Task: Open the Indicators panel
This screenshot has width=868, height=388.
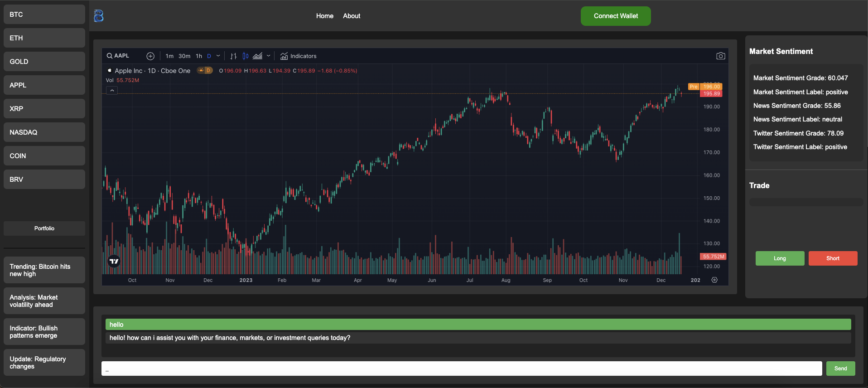Action: click(x=298, y=56)
